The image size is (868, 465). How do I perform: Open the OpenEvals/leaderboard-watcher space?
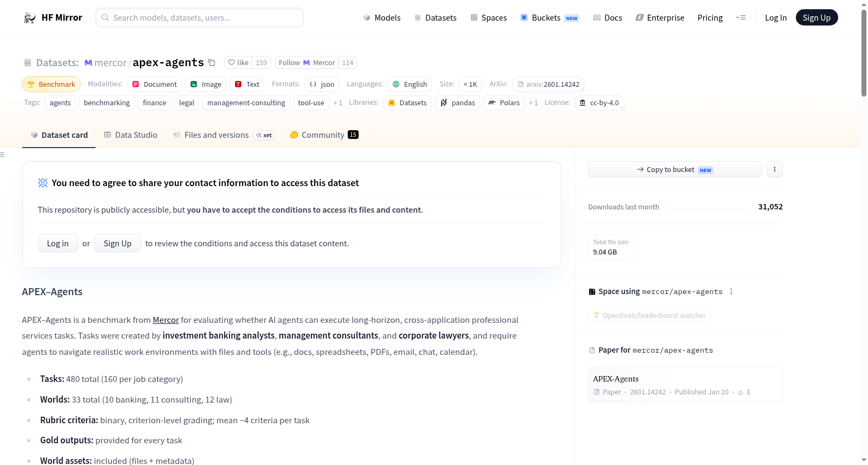649,315
